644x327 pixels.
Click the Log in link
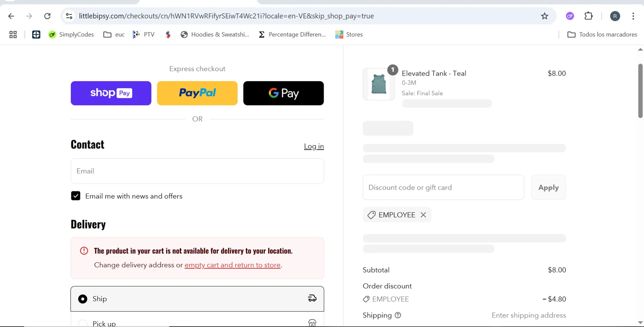point(314,146)
